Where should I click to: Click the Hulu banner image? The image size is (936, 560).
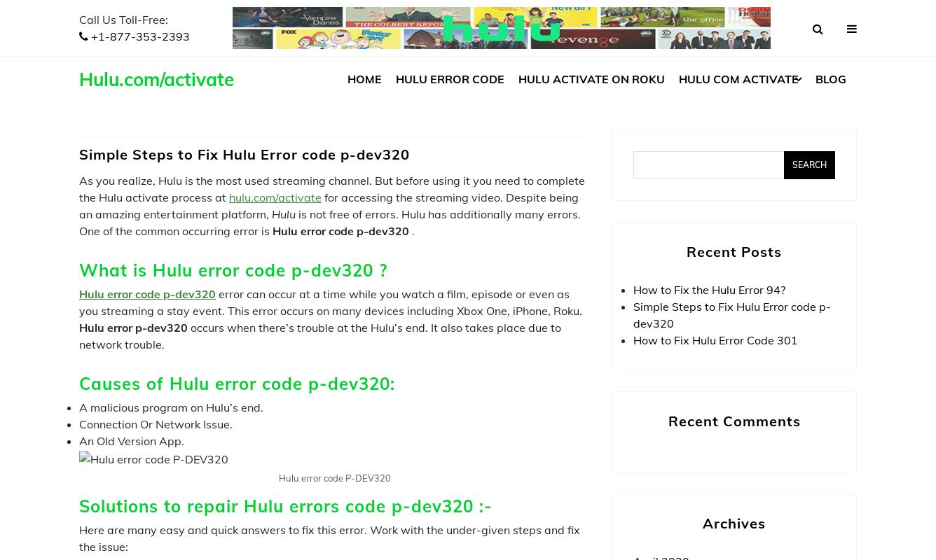pos(501,28)
